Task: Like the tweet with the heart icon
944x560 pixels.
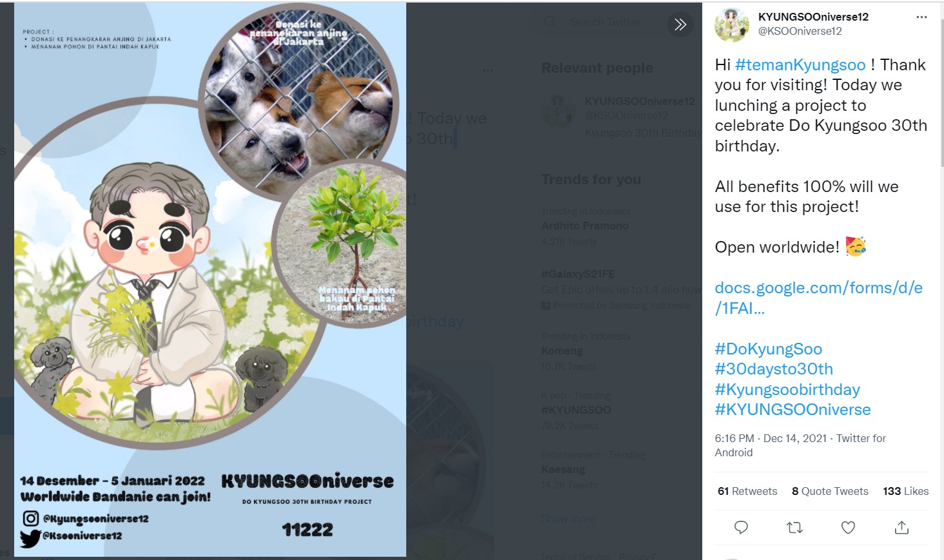Action: pos(848,528)
